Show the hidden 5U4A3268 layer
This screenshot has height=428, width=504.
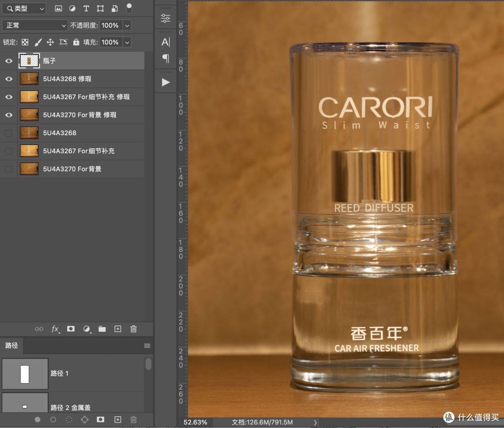tap(9, 133)
